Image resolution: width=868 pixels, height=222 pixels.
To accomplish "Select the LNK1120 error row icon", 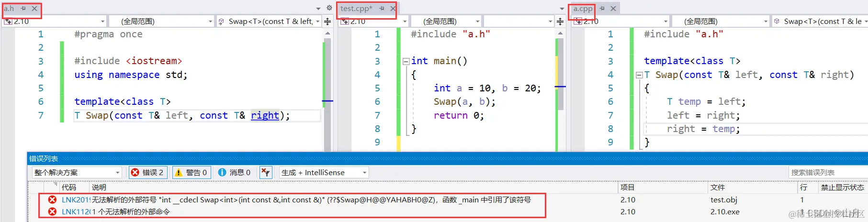I will click(x=52, y=211).
